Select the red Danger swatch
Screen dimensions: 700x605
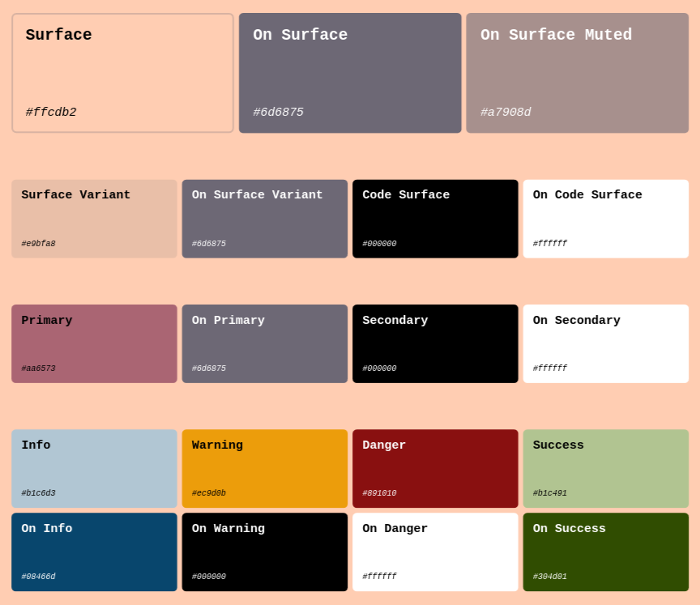[x=435, y=468]
